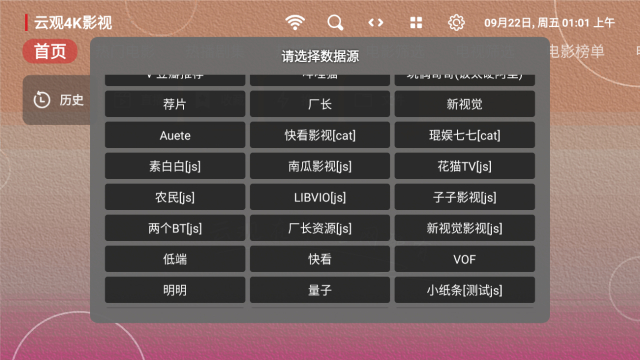Open settings via gear icon
This screenshot has width=640, height=360.
click(x=456, y=22)
